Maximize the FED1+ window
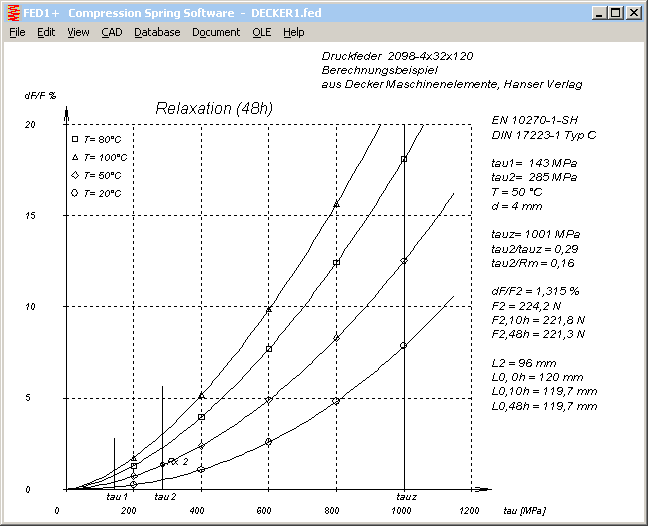This screenshot has height=526, width=648. 616,13
